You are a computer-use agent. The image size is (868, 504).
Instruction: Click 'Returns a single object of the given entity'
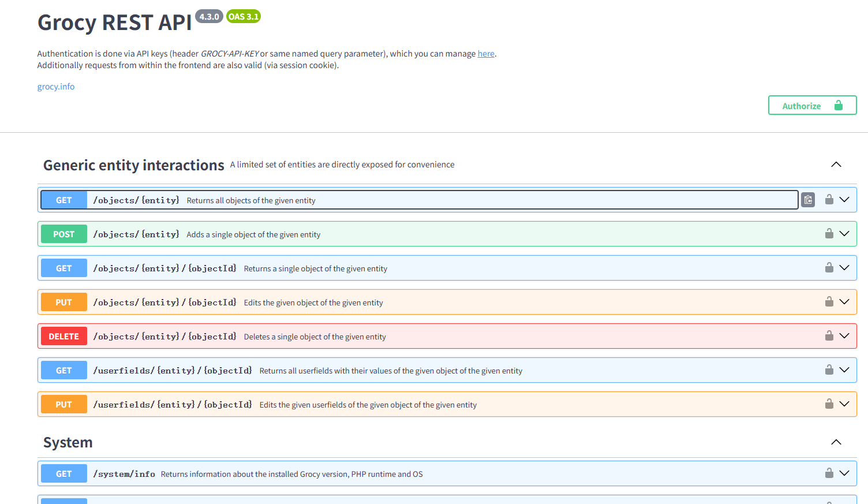click(x=316, y=268)
